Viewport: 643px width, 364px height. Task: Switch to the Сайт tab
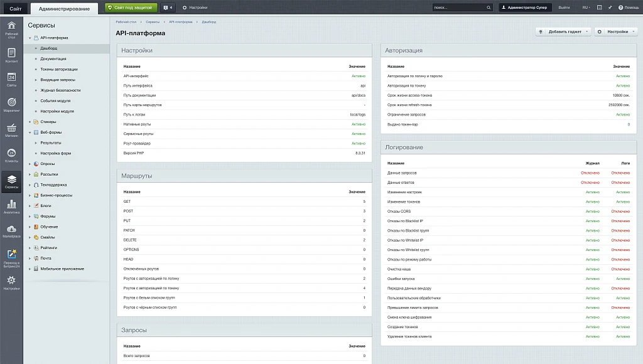point(15,8)
